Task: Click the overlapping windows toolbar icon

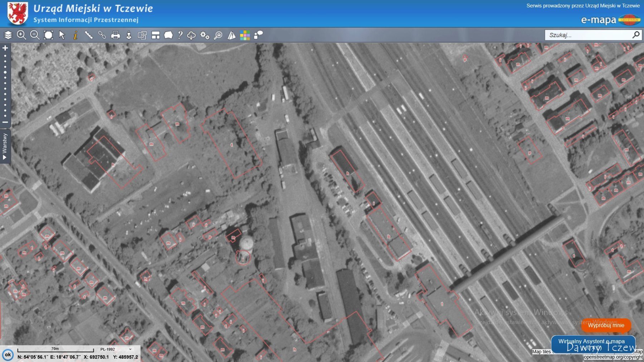Action: pos(142,35)
